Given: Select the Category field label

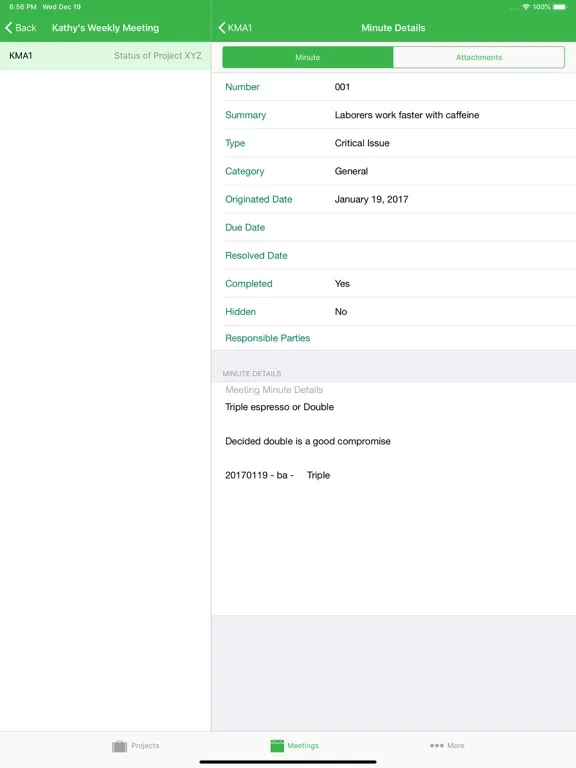Looking at the screenshot, I should coord(244,171).
